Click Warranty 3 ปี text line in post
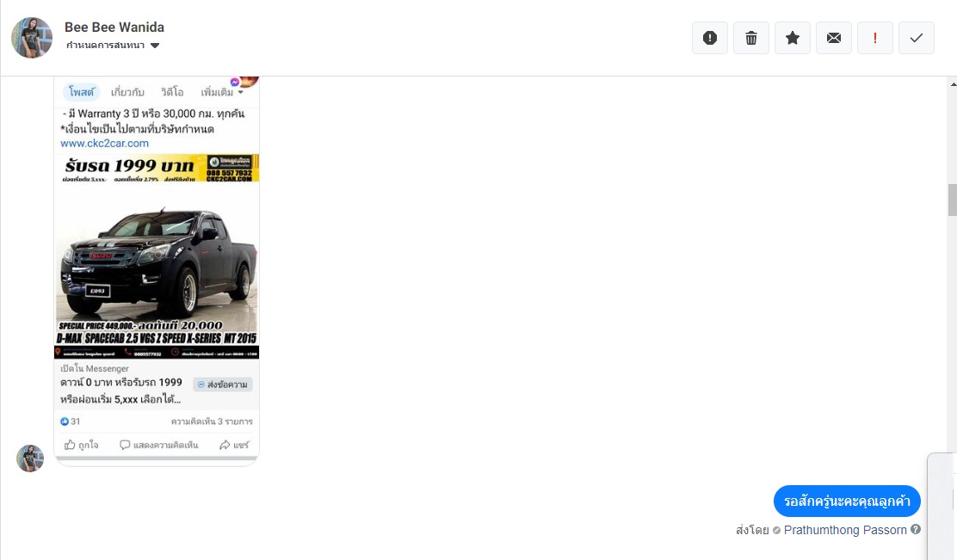This screenshot has width=957, height=560. (153, 114)
